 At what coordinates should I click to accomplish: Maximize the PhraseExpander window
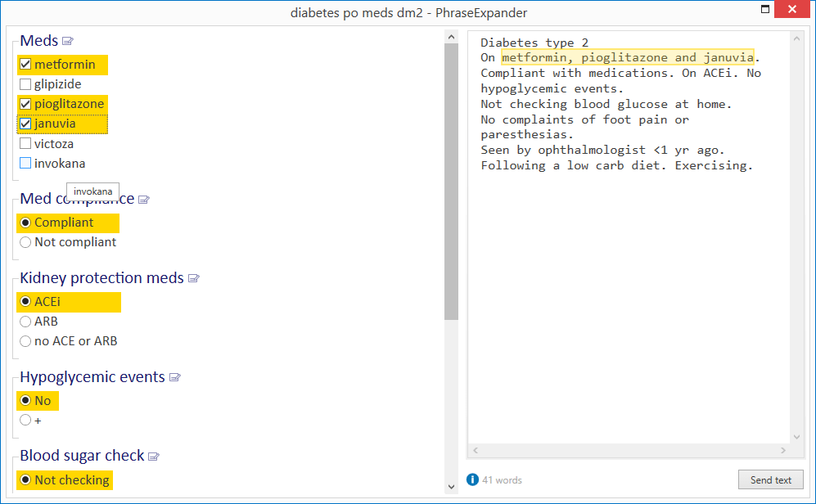(x=765, y=9)
